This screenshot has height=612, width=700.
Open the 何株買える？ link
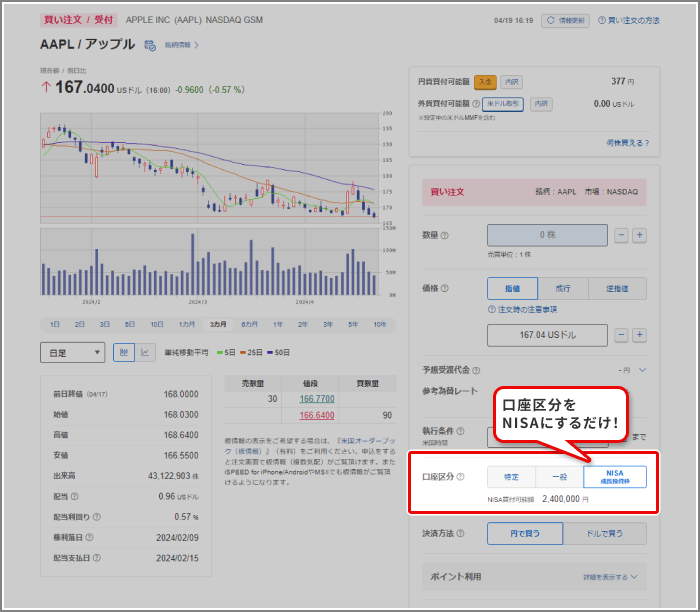tap(628, 143)
